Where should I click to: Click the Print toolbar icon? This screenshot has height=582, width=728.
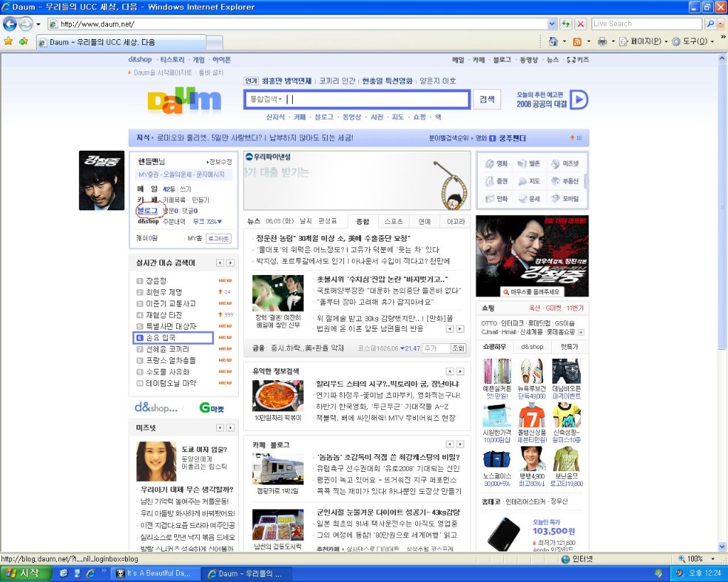point(602,42)
